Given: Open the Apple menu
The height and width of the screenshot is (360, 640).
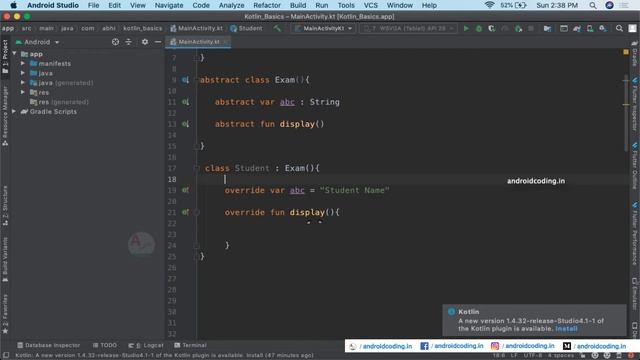Looking at the screenshot, I should coord(13,5).
